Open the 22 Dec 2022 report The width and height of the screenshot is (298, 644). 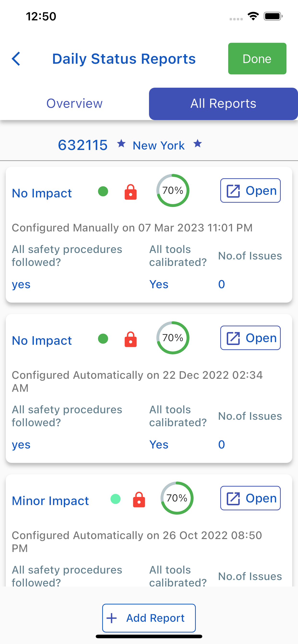point(250,338)
